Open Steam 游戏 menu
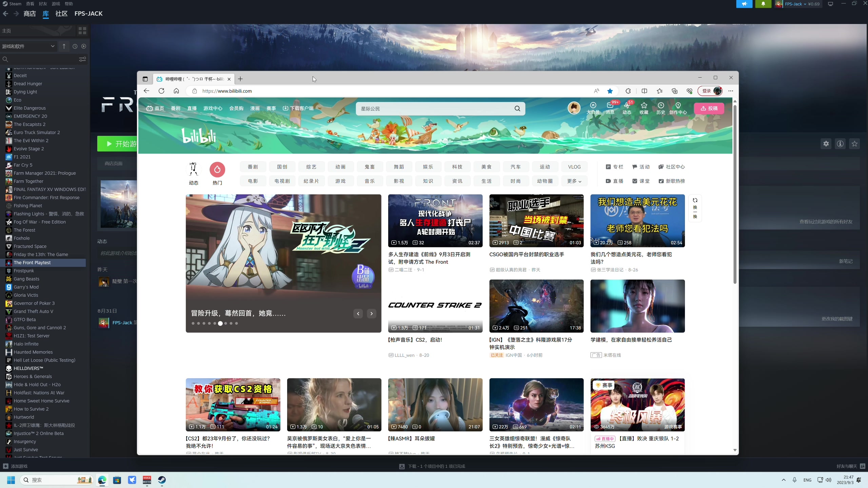This screenshot has width=868, height=488. (x=56, y=4)
